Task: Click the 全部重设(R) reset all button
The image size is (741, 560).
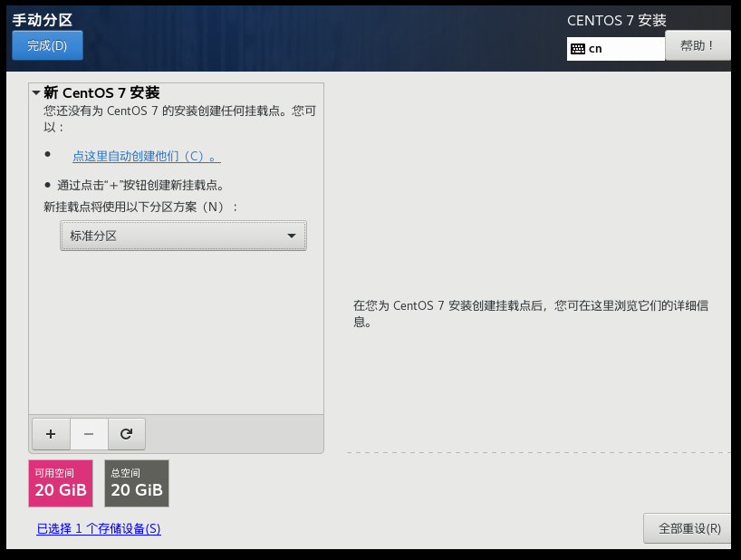Action: [x=689, y=528]
